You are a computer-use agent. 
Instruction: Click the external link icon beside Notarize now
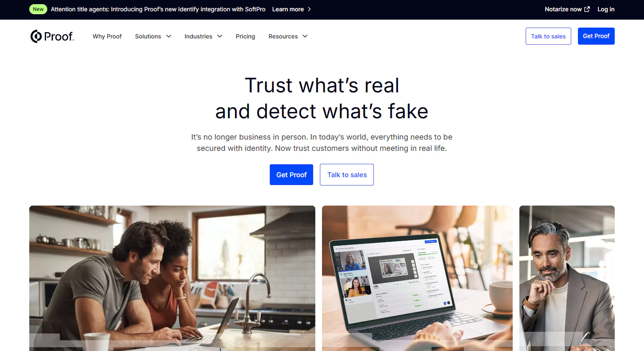click(587, 9)
